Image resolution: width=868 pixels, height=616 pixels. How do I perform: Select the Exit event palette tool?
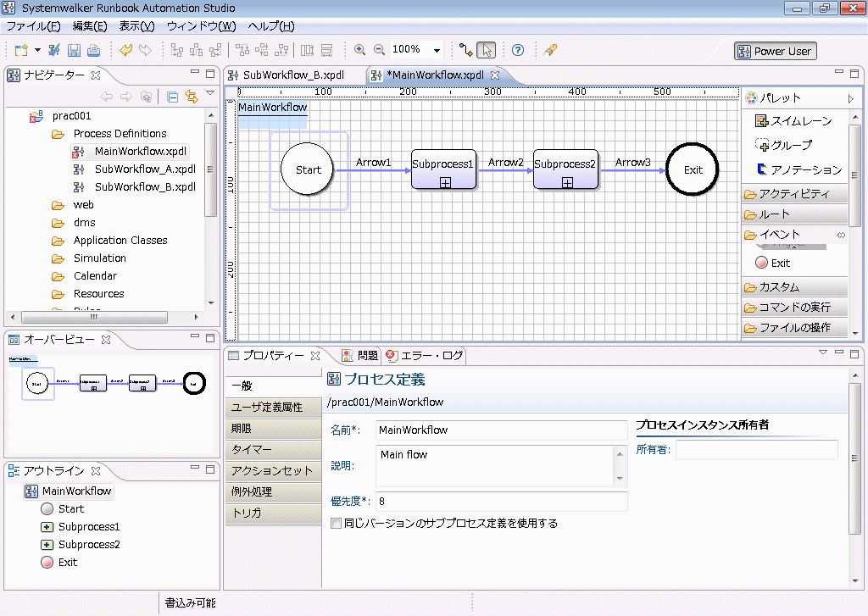point(773,263)
